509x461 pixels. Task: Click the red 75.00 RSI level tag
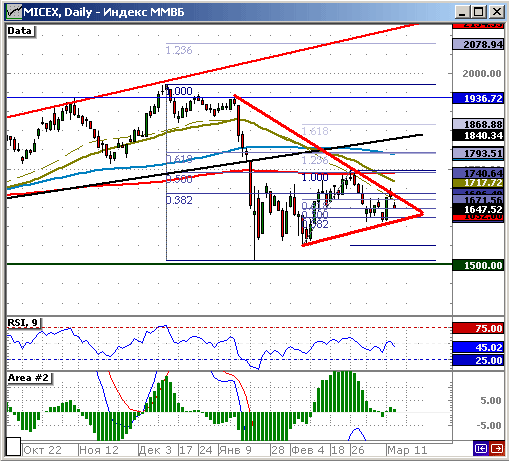pyautogui.click(x=478, y=328)
